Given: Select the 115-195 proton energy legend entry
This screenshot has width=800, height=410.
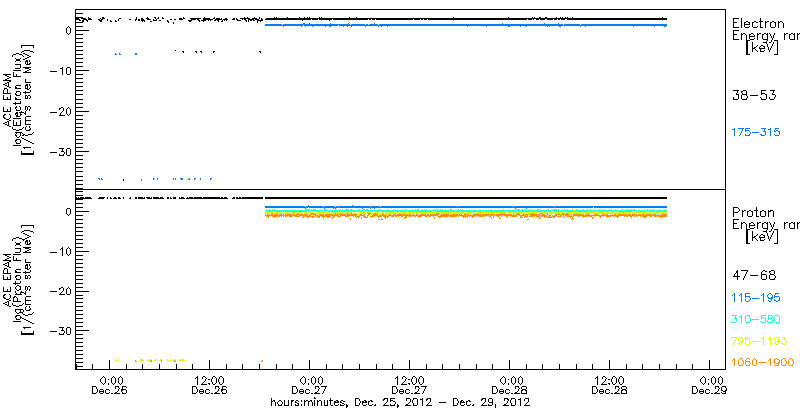Looking at the screenshot, I should tap(756, 298).
